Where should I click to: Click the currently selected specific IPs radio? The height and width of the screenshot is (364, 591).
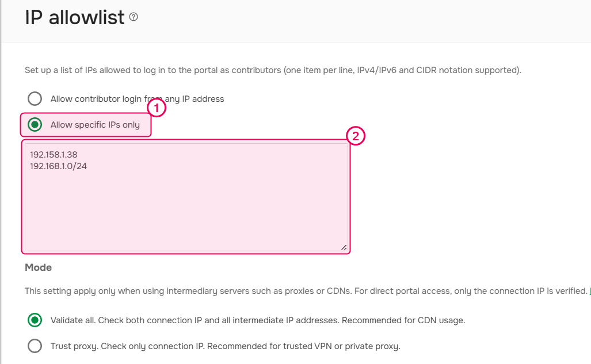pyautogui.click(x=34, y=124)
